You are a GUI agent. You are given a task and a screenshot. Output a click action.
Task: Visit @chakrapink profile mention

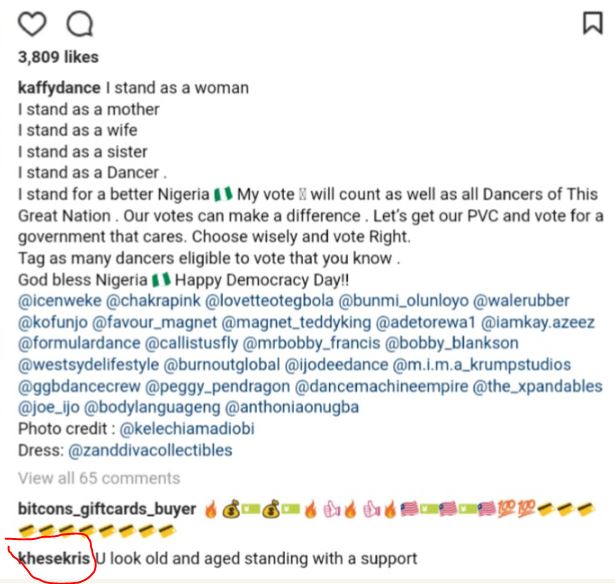click(167, 301)
